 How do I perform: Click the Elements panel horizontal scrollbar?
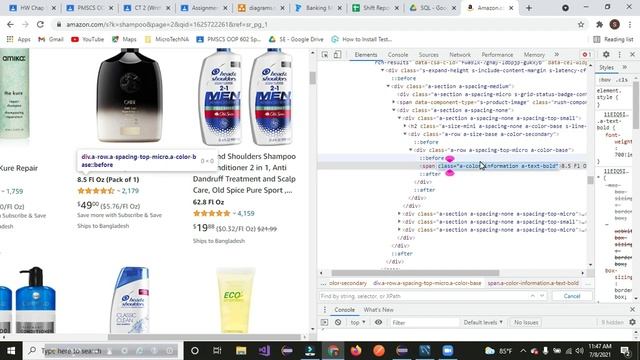[415, 273]
